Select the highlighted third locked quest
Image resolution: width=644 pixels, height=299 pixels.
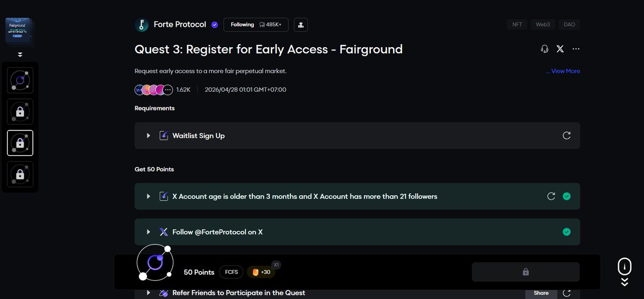pyautogui.click(x=20, y=143)
